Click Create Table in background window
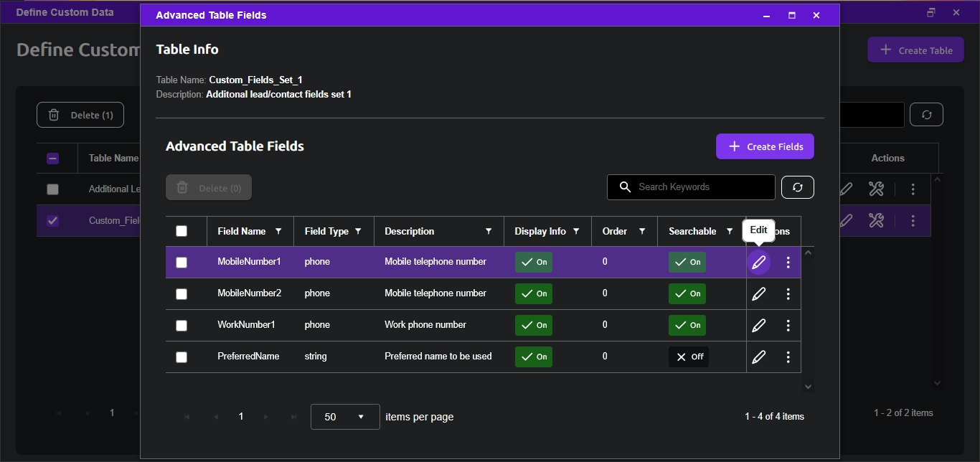This screenshot has height=462, width=980. (x=915, y=50)
